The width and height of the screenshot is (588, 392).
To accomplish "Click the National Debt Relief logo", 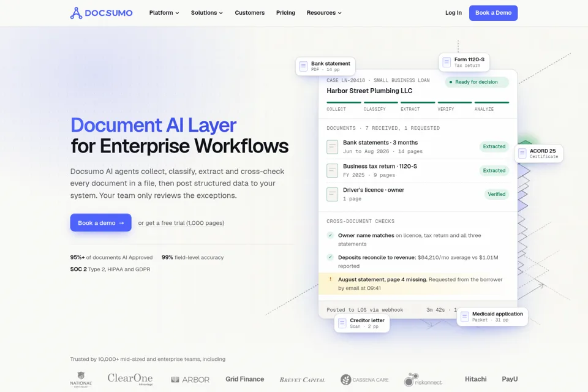I will click(x=81, y=380).
